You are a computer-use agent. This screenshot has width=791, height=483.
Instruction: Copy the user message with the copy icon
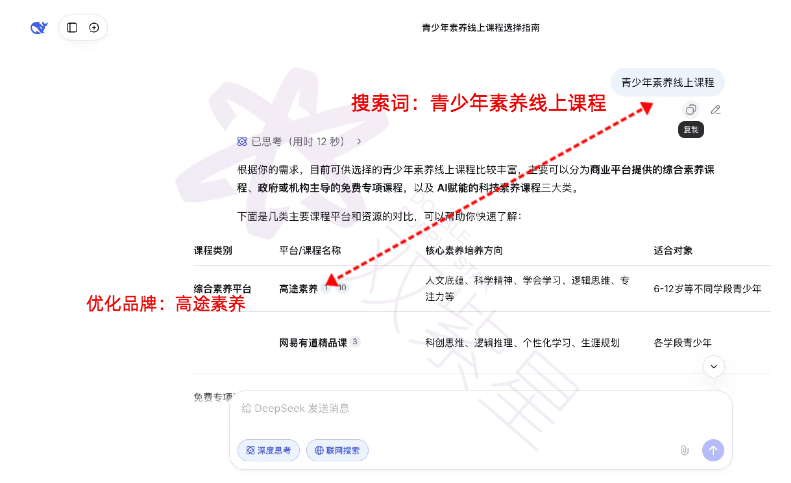pos(691,110)
